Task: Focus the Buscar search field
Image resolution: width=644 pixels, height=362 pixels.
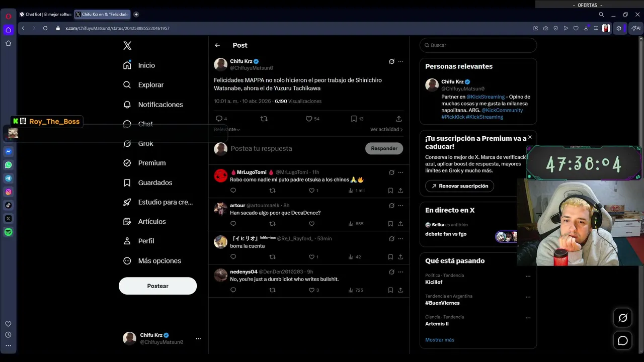Action: (478, 45)
